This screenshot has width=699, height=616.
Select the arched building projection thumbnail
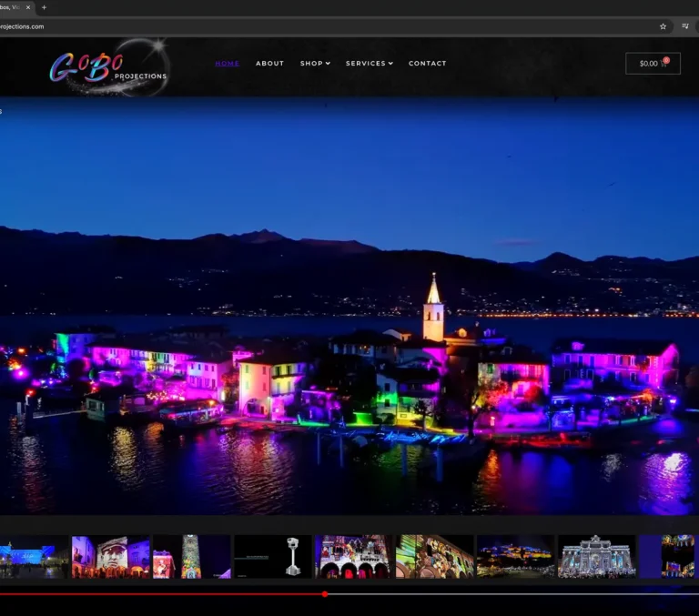354,557
